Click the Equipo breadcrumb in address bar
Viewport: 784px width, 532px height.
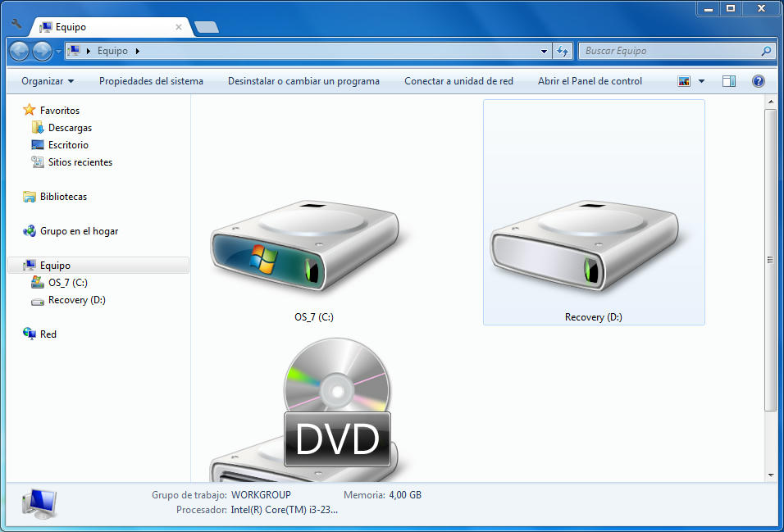(x=112, y=51)
